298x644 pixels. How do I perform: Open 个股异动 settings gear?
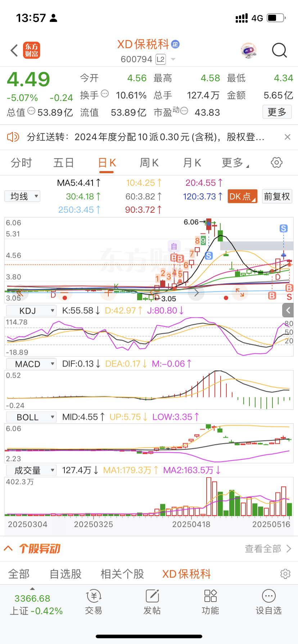(x=285, y=574)
